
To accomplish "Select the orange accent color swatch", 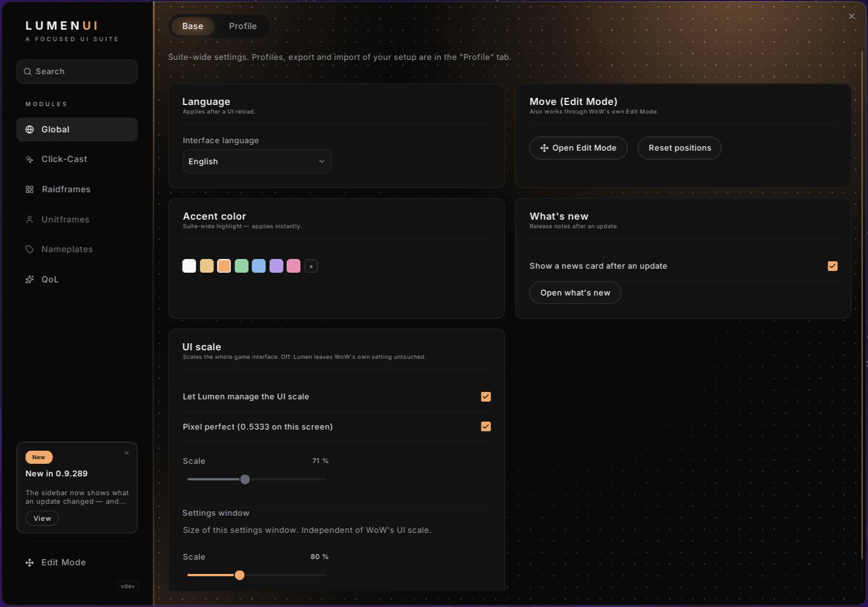I will coord(224,266).
